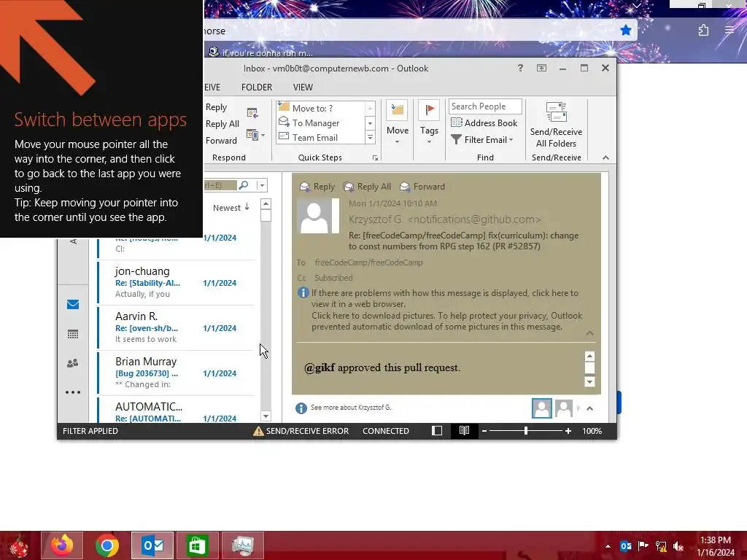
Task: Click Reply in the reading pane
Action: pyautogui.click(x=317, y=187)
